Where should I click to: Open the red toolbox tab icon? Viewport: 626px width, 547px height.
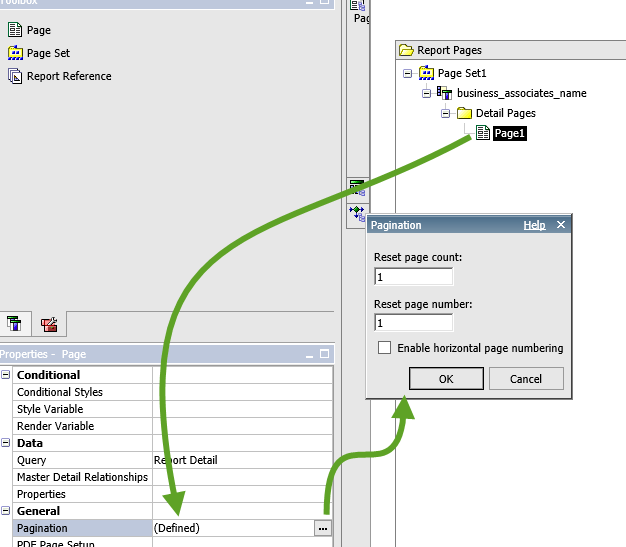49,324
